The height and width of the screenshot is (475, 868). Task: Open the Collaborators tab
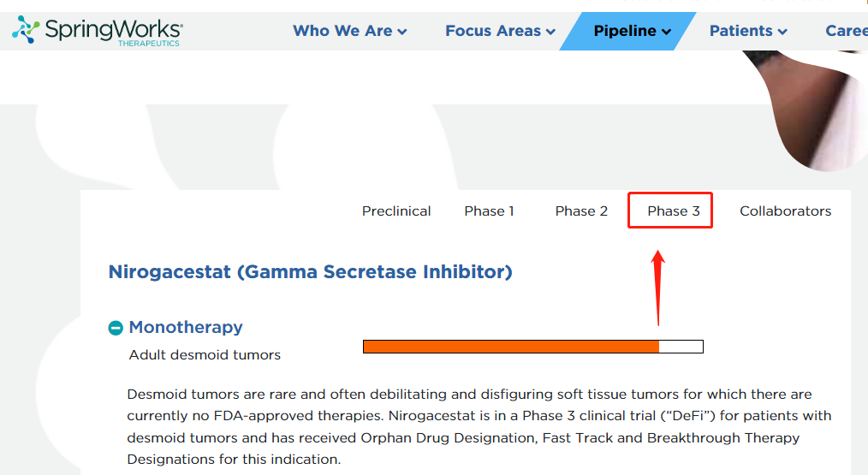coord(786,211)
